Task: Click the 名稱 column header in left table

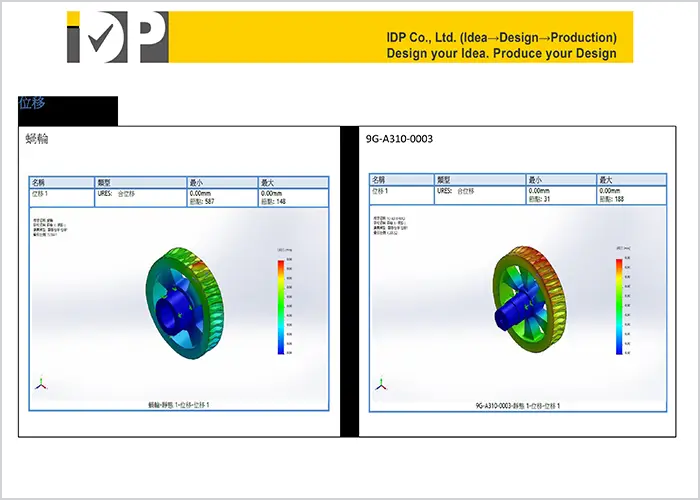Action: 39,183
